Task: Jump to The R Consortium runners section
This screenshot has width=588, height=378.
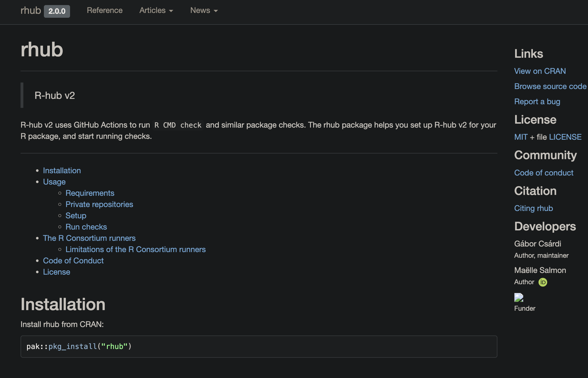Action: click(x=89, y=238)
